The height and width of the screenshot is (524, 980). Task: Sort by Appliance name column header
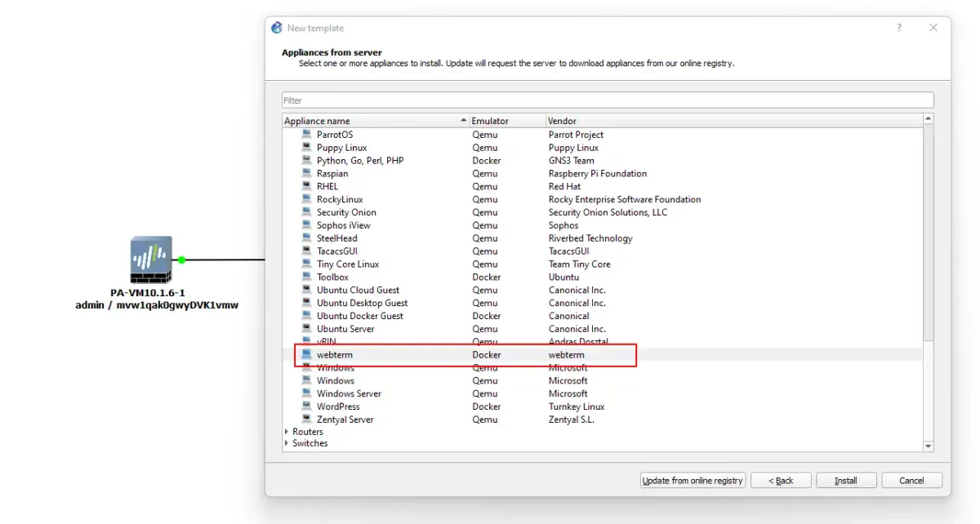point(376,121)
